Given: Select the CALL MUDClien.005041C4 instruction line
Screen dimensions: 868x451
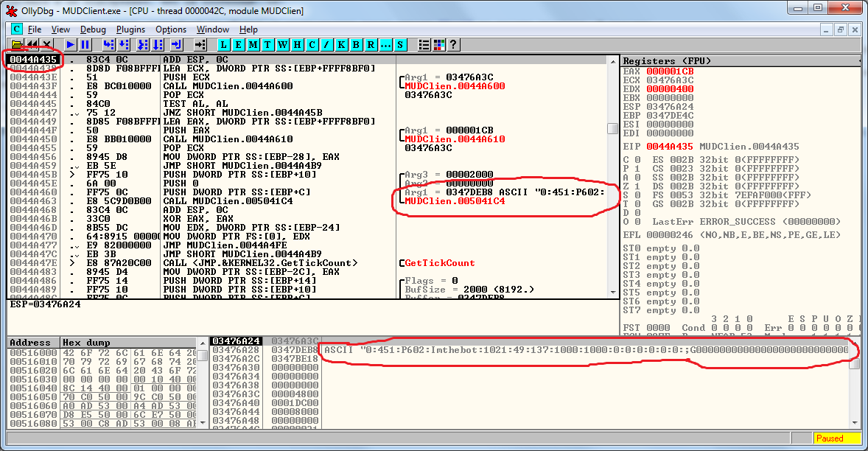Looking at the screenshot, I should pos(228,201).
